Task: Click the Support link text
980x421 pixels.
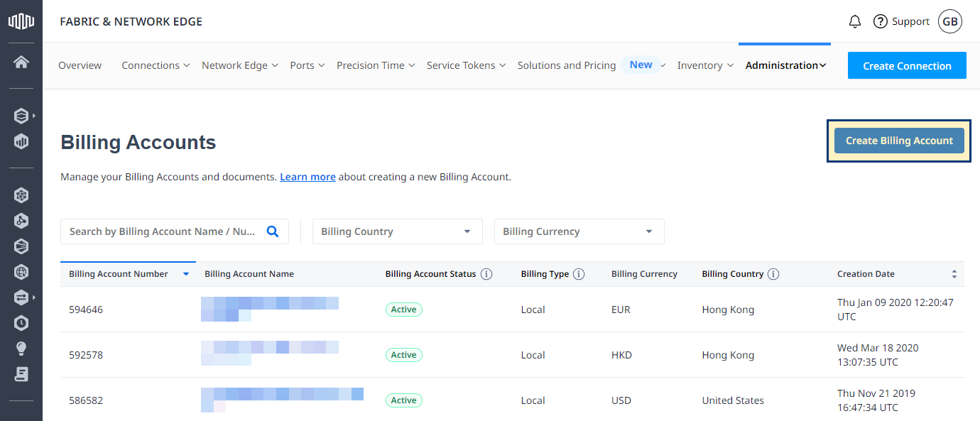Action: [x=910, y=21]
